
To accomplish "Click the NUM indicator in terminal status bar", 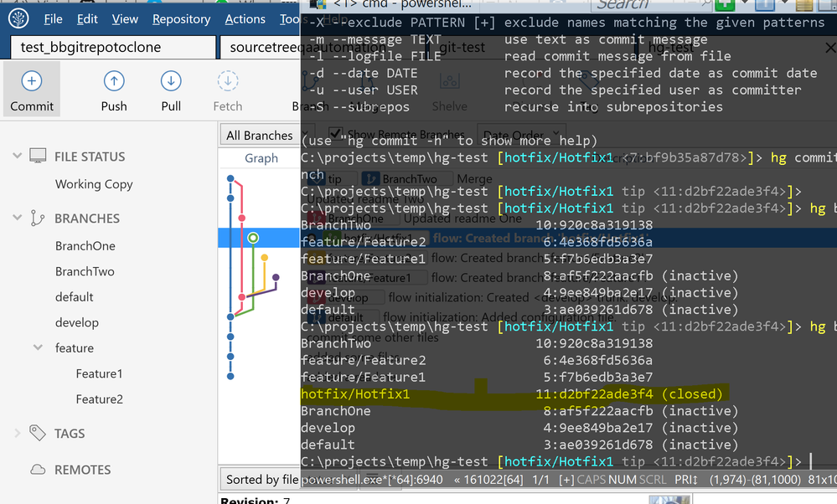I will 623,480.
